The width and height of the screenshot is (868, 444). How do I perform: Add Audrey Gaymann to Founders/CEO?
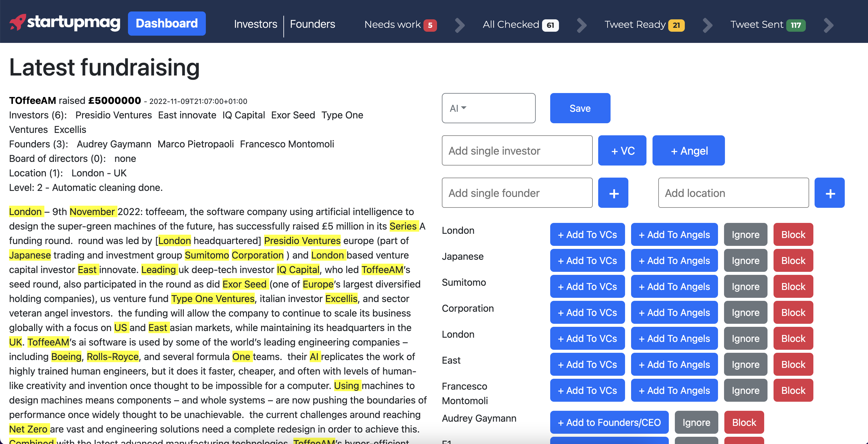(x=609, y=423)
